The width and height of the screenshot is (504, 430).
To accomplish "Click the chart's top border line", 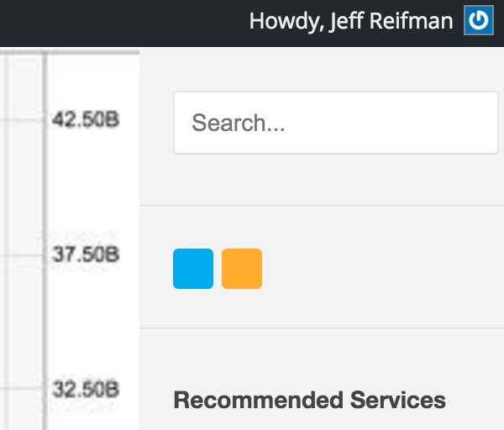I will tap(70, 52).
